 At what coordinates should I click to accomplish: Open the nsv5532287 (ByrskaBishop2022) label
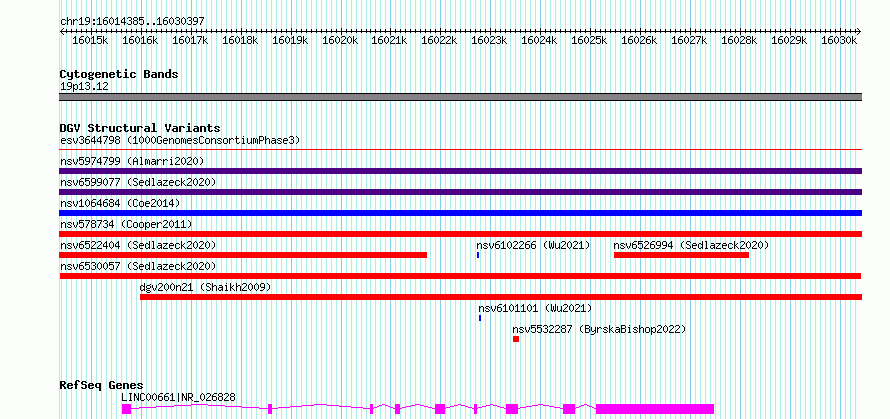pyautogui.click(x=599, y=329)
